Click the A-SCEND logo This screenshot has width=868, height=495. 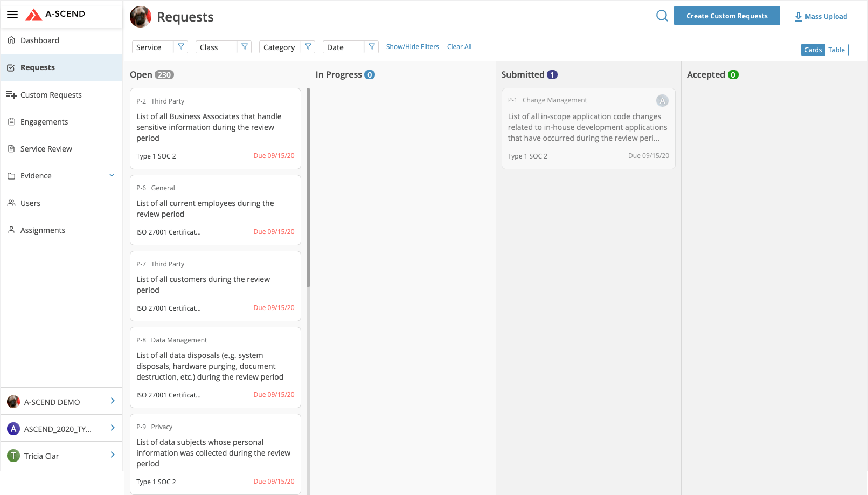[x=55, y=14]
